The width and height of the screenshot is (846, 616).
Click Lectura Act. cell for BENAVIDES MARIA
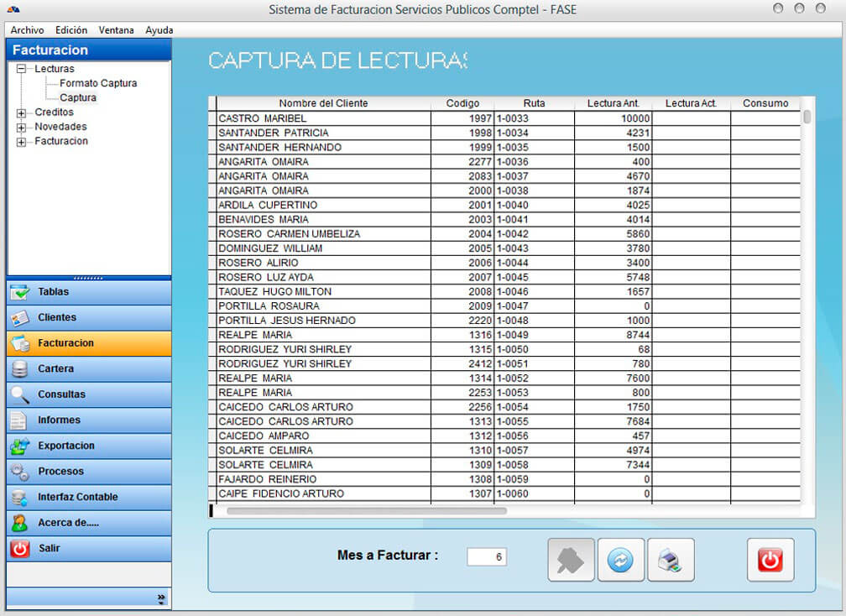692,220
